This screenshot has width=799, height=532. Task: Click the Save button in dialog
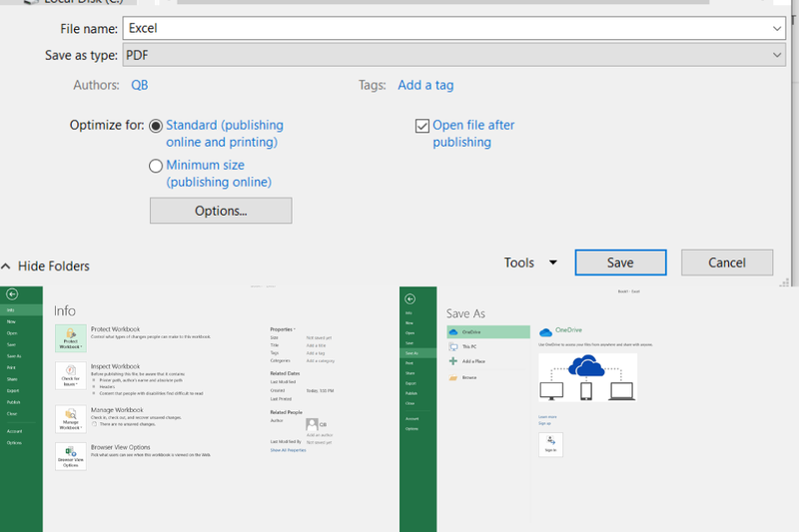pos(620,263)
